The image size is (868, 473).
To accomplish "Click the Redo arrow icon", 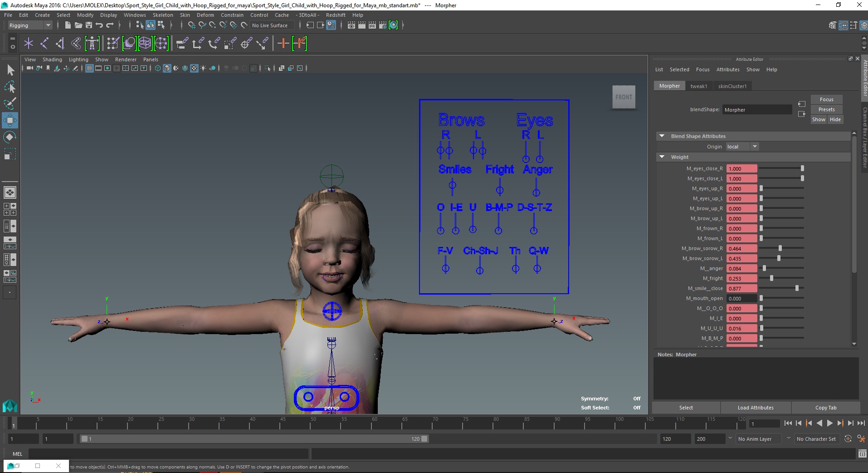I will pyautogui.click(x=110, y=25).
